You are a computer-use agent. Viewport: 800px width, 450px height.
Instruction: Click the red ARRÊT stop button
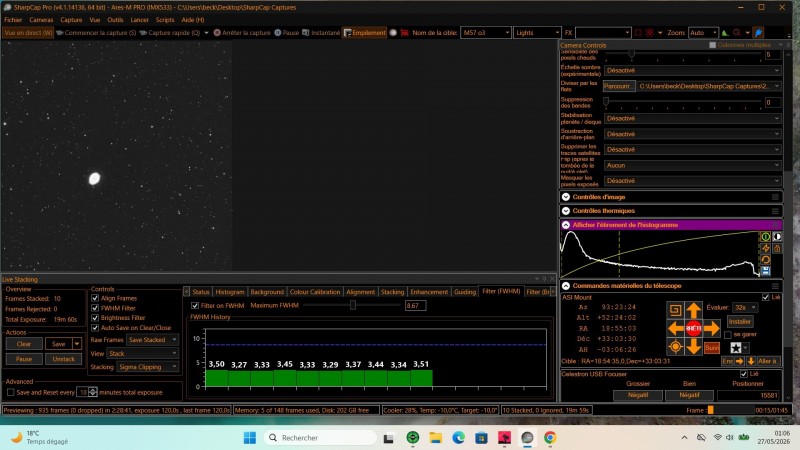693,329
